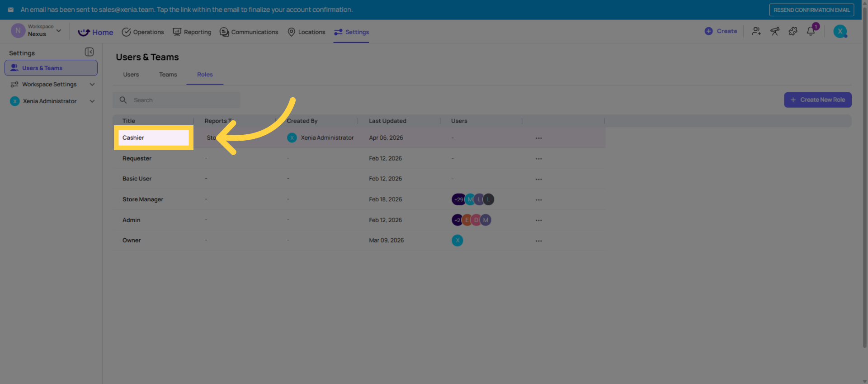Open the Reporting menu
The image size is (868, 384).
[x=192, y=32]
